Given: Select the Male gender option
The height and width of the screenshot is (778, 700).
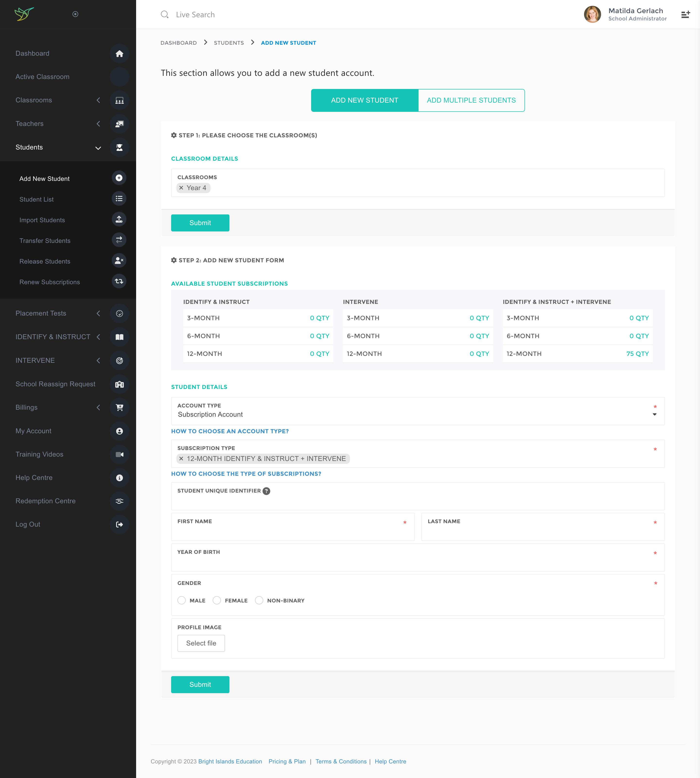Looking at the screenshot, I should pyautogui.click(x=182, y=601).
